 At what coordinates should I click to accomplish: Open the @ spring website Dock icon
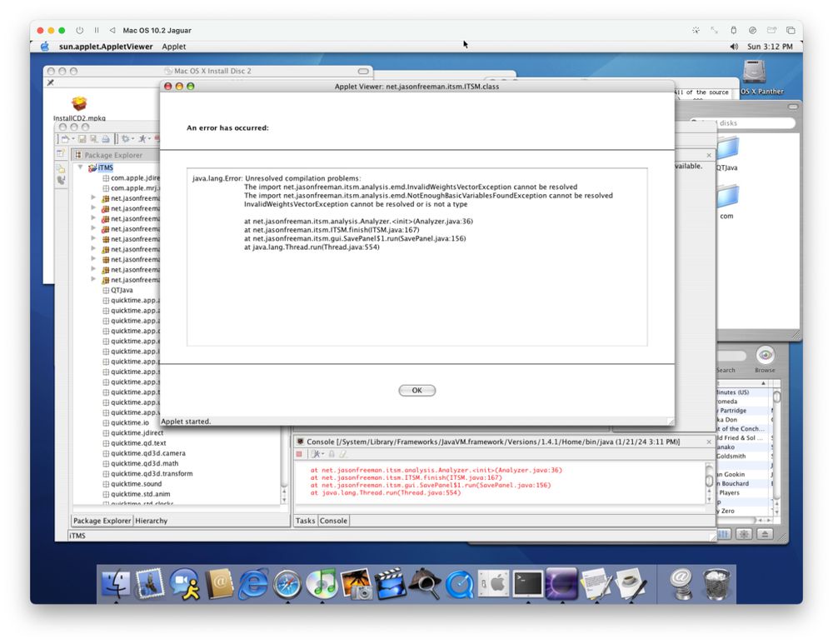click(x=681, y=583)
